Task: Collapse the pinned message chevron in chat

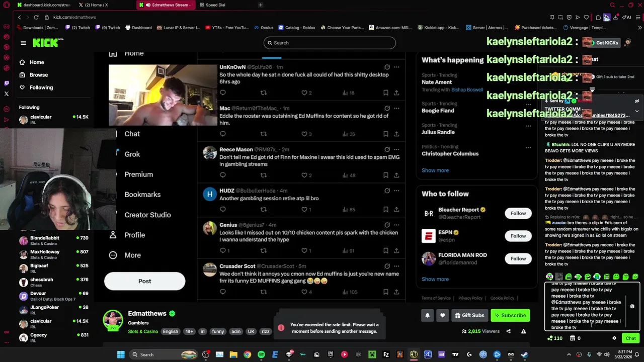Action: (636, 111)
